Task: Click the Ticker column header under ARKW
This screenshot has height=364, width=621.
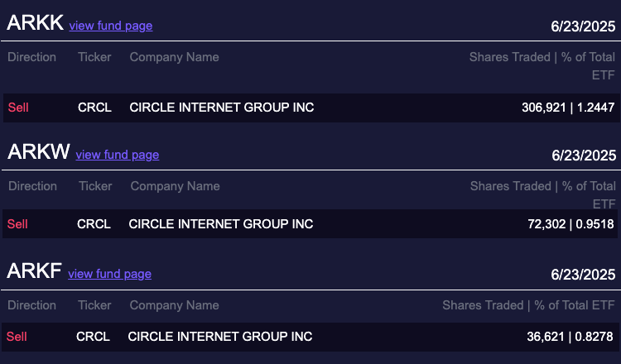Action: 95,186
